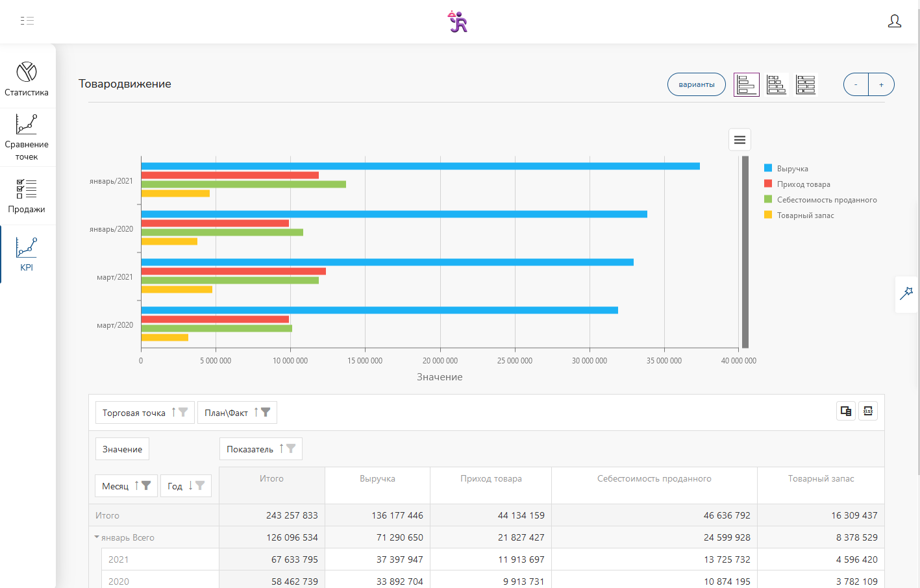Open the user profile icon

point(895,21)
